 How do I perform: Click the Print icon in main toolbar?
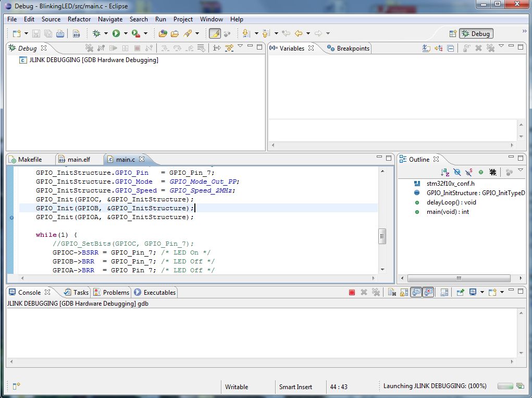tap(60, 33)
